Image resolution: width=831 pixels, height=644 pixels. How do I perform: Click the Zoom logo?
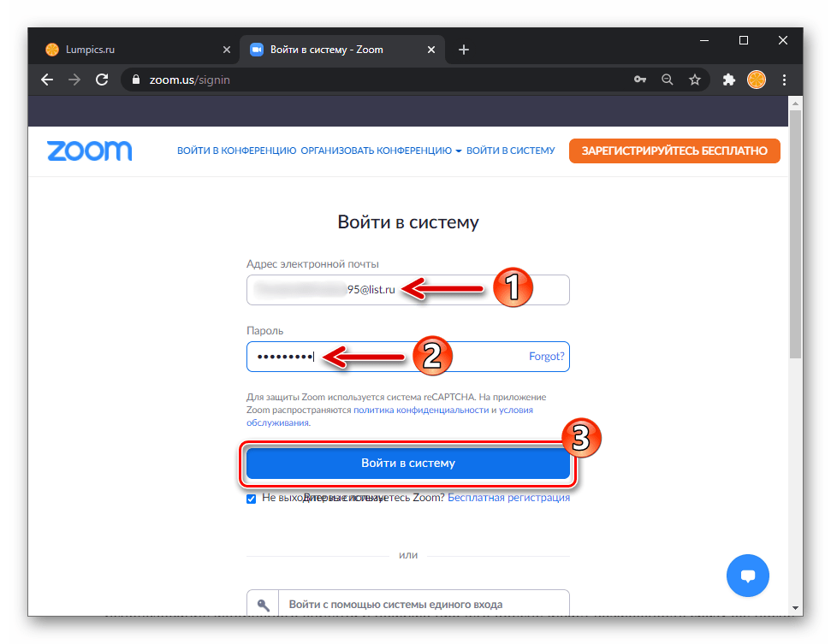click(90, 151)
